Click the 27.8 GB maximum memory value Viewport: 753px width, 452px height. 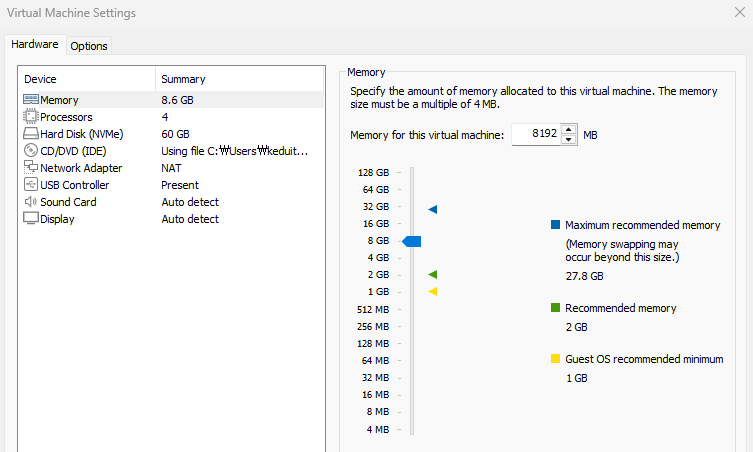[584, 276]
